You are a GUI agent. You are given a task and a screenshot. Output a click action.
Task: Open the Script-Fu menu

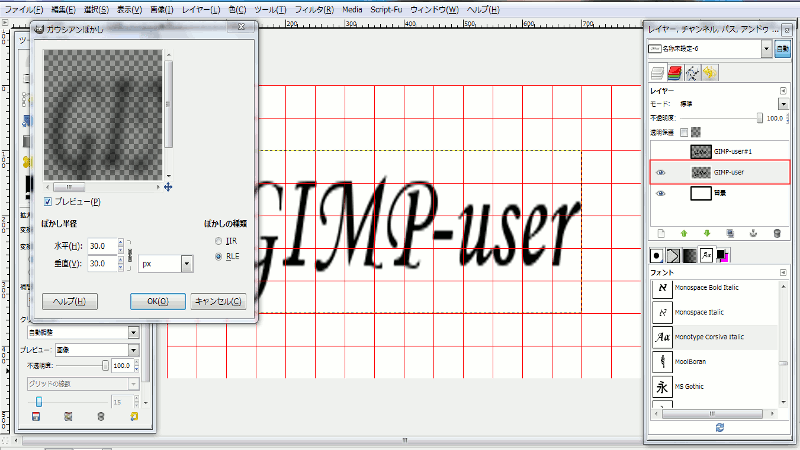pos(386,10)
